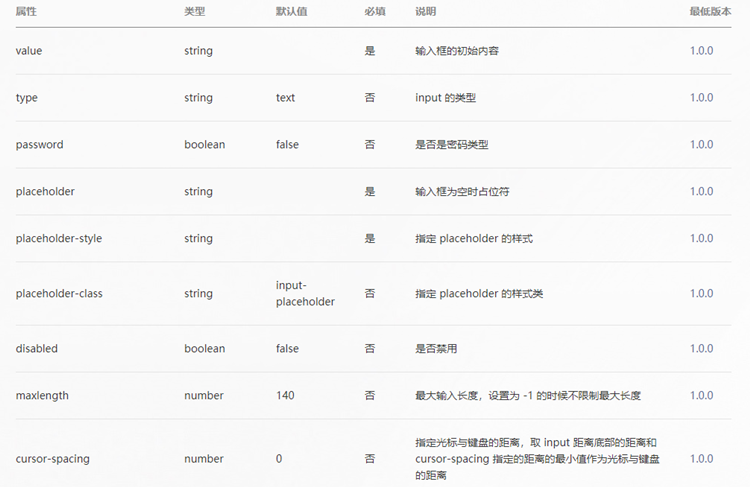Click '是' required cell in placeholder-style row
This screenshot has width=750, height=487.
[370, 238]
